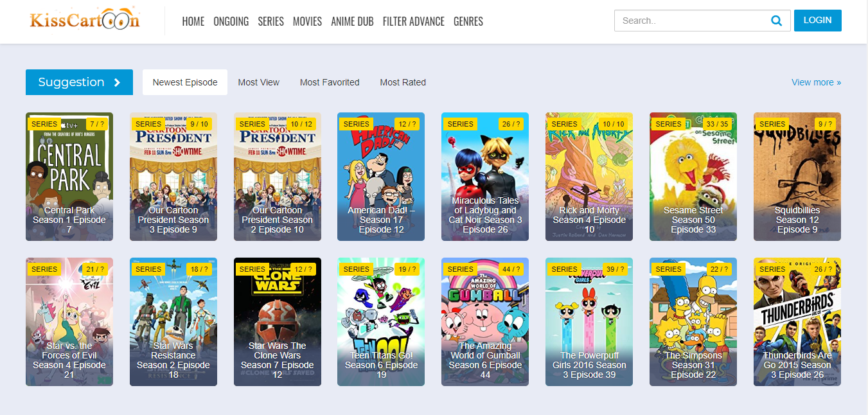Click the 7 / ? badge on Central Park card
Screen dimensions: 868x415
(97, 124)
